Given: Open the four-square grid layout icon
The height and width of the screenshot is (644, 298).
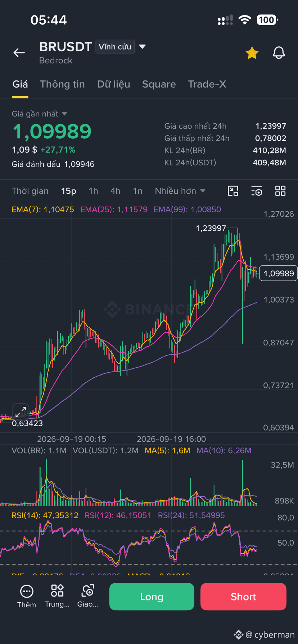Looking at the screenshot, I should (x=280, y=191).
